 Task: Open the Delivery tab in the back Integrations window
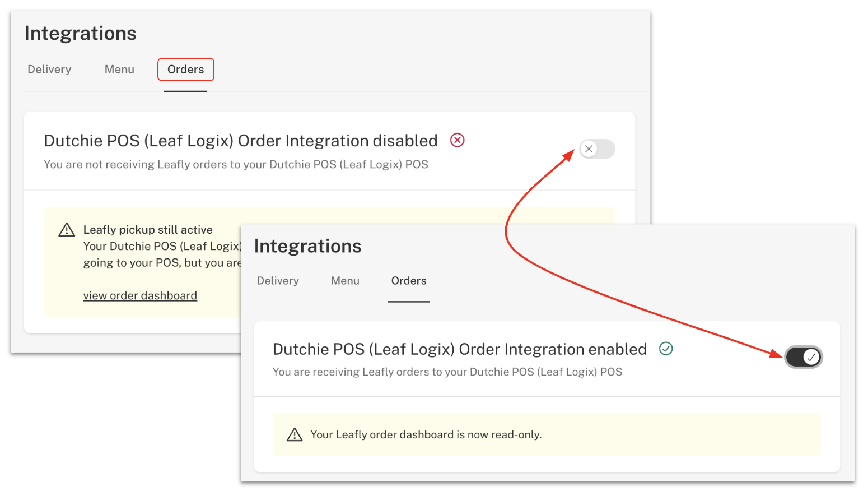point(49,70)
